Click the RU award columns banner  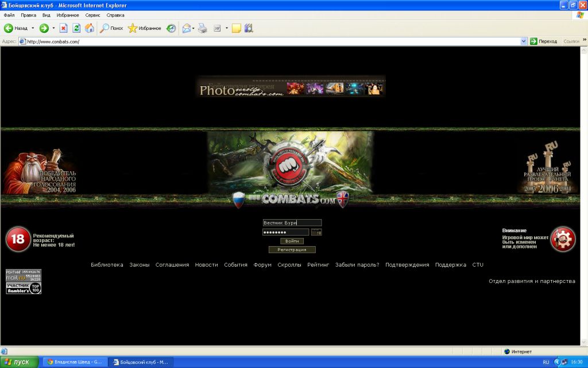click(547, 168)
